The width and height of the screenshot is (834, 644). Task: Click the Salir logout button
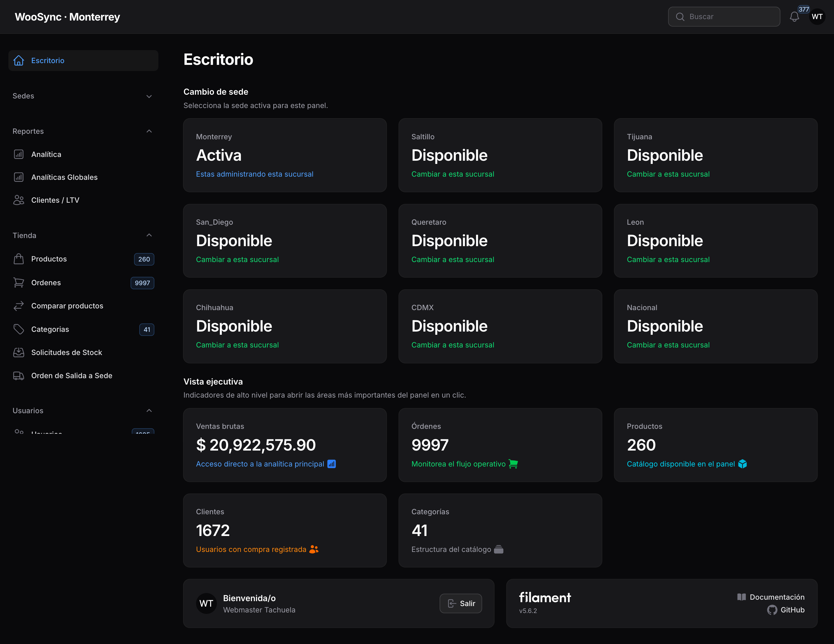coord(460,603)
